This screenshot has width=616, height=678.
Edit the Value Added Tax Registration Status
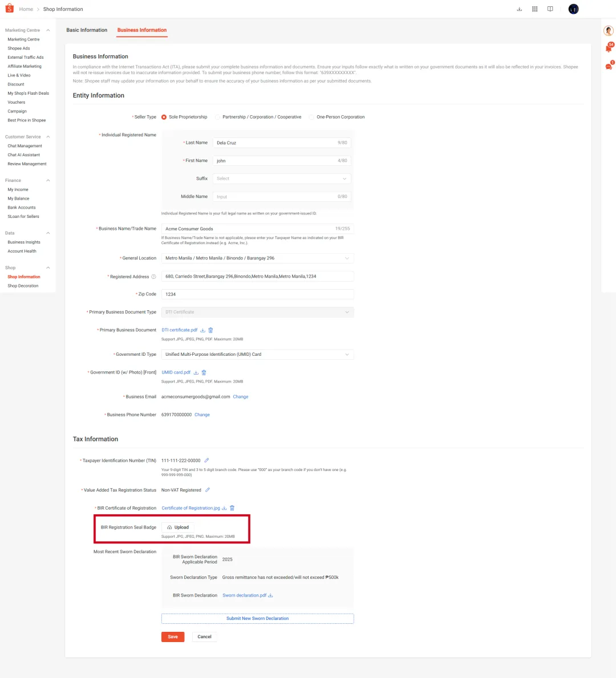[x=207, y=490]
